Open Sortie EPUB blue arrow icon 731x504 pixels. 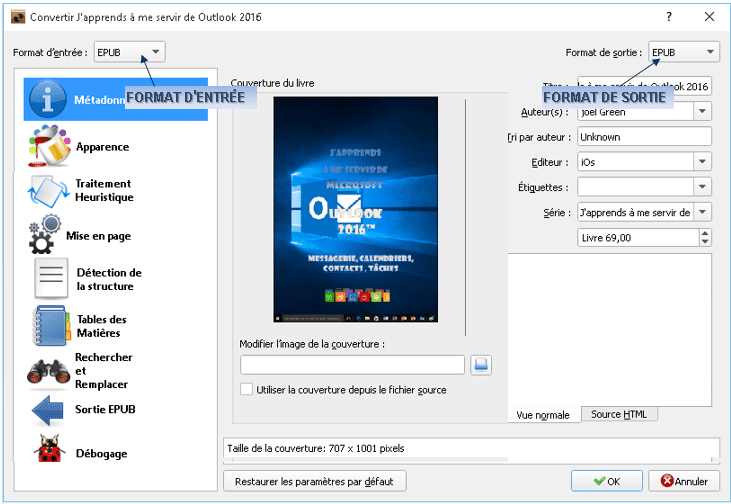pos(48,410)
